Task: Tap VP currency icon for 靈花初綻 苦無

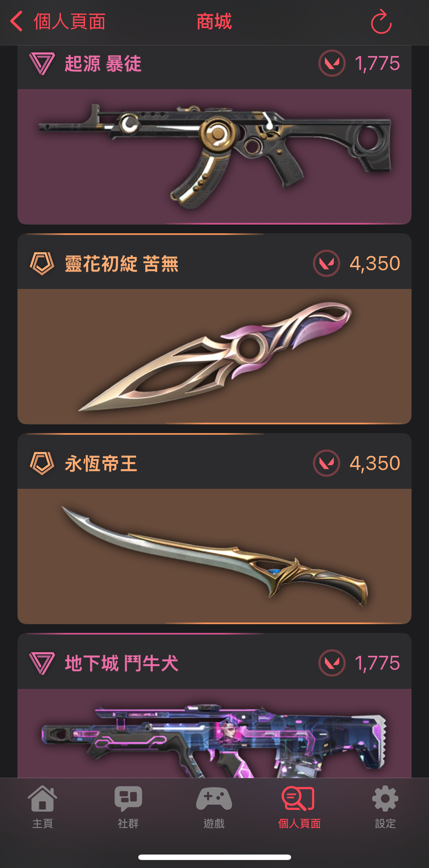Action: click(x=326, y=263)
